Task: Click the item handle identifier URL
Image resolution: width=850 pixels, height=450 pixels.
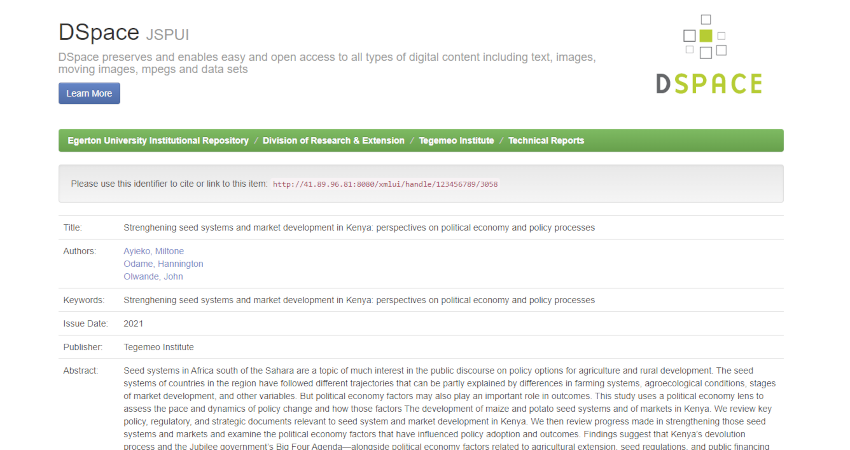Action: 385,184
